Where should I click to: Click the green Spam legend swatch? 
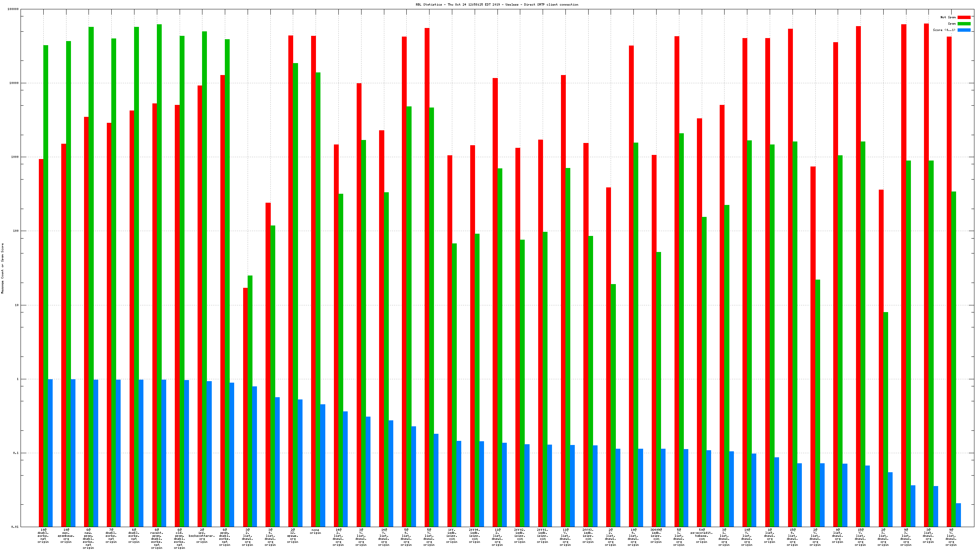[x=964, y=24]
